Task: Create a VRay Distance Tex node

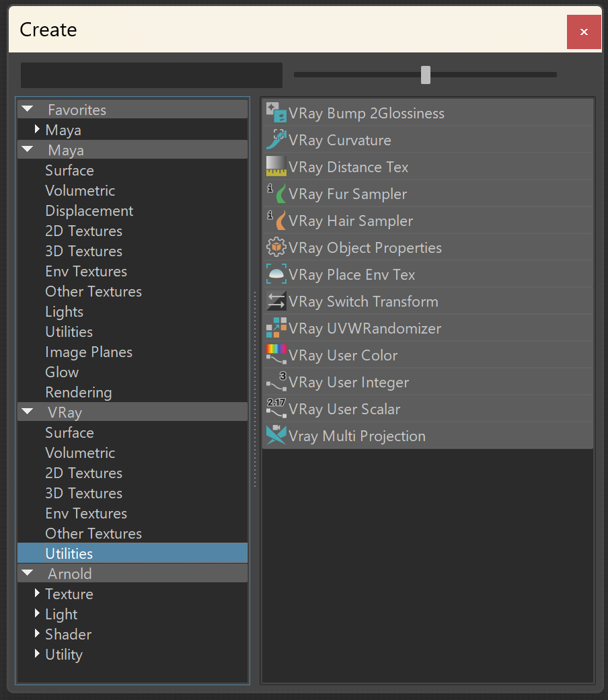Action: pyautogui.click(x=428, y=166)
